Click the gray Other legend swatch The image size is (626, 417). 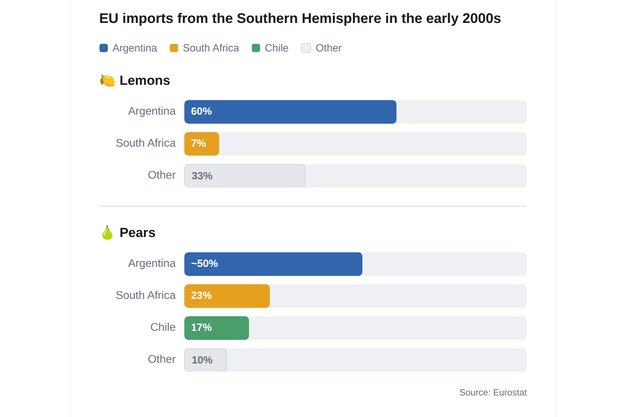(x=306, y=48)
